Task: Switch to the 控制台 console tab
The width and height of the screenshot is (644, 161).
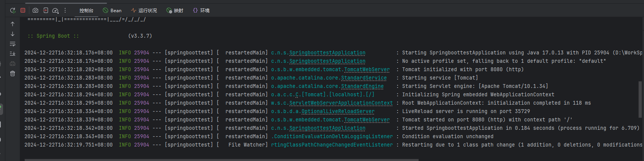Action: [86, 11]
